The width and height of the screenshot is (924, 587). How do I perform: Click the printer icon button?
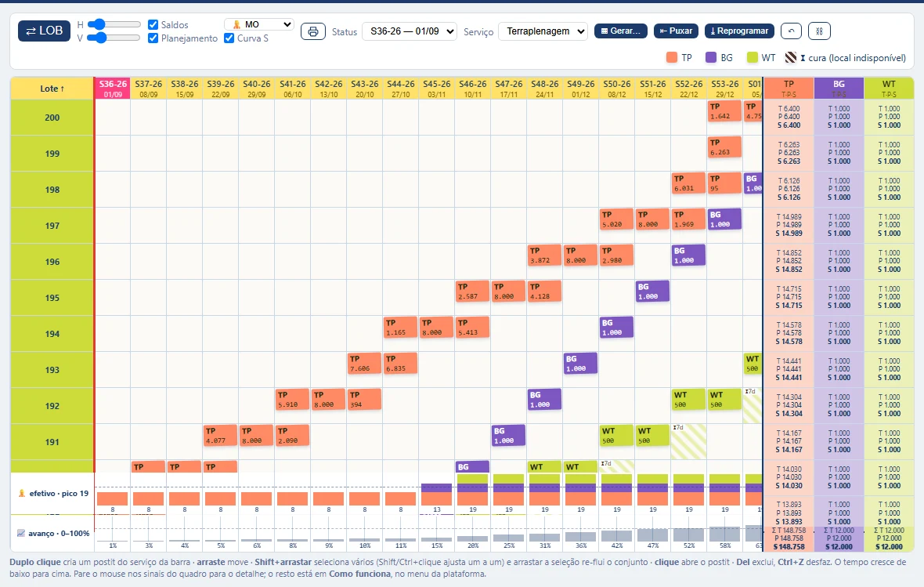313,31
